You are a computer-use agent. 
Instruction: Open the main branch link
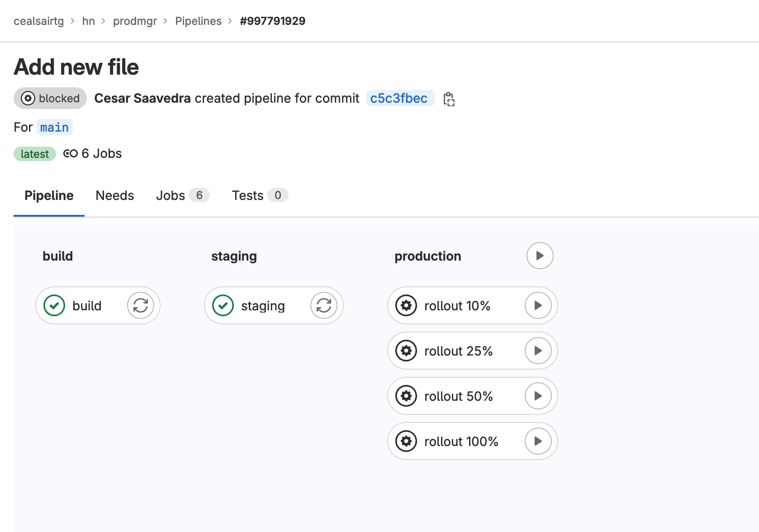[x=54, y=128]
